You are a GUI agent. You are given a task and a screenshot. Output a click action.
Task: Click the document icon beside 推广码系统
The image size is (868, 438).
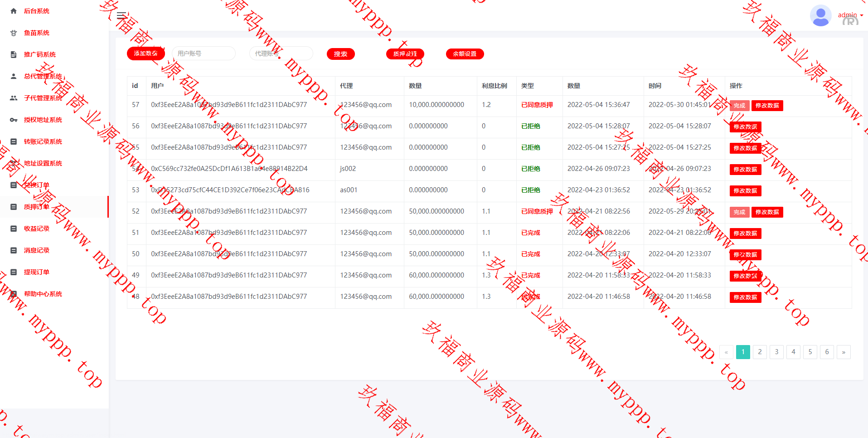(14, 54)
